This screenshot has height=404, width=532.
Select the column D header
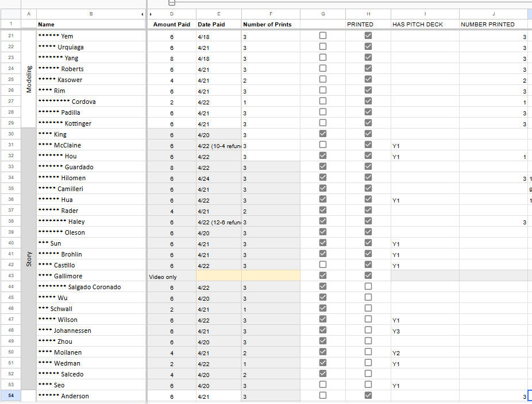[x=172, y=14]
